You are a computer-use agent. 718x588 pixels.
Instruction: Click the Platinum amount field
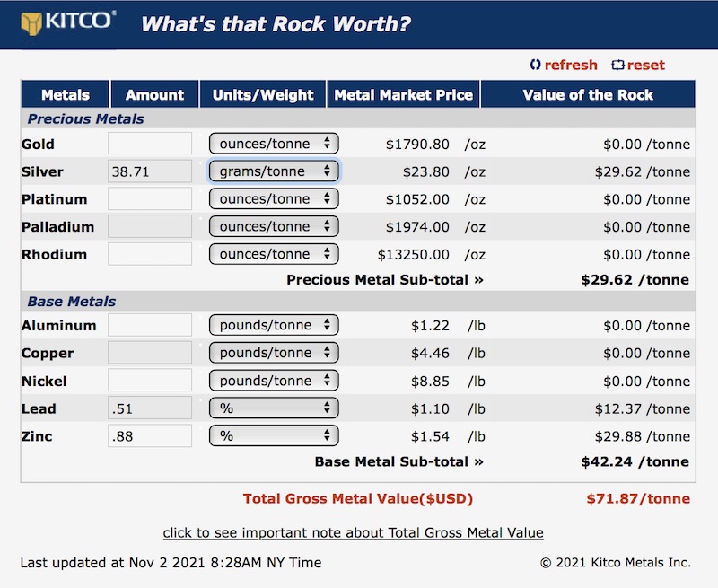[150, 198]
